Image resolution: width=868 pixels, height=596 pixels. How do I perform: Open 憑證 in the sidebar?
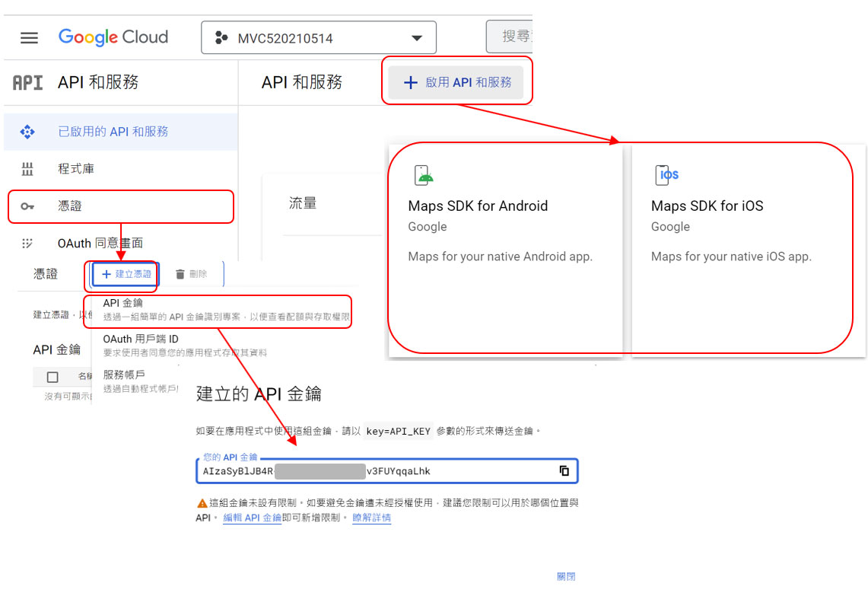(121, 206)
